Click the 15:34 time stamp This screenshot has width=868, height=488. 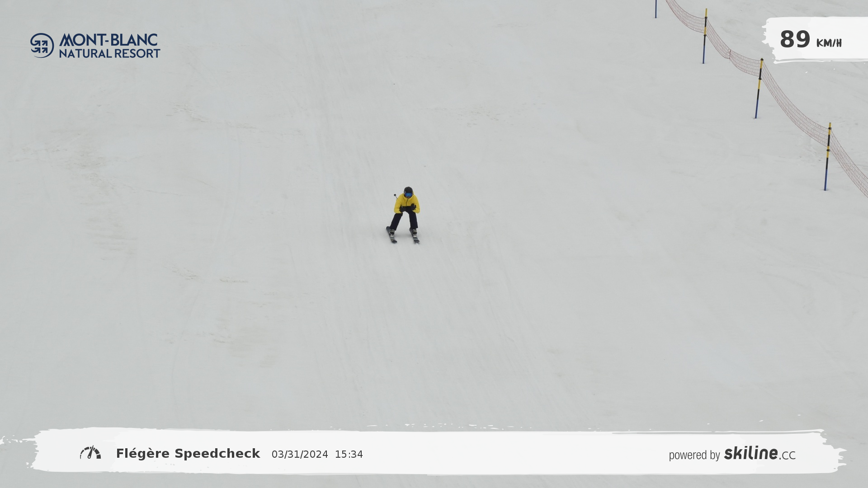coord(349,455)
